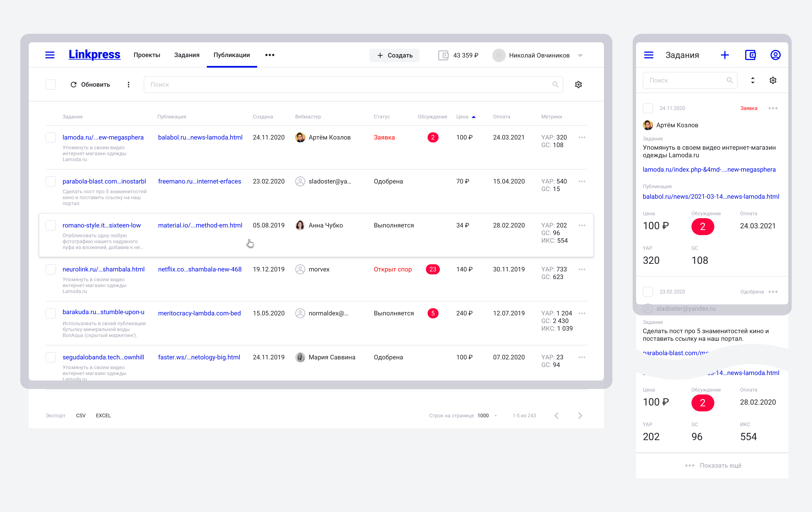Expand the Николай Овчинников account dropdown

click(580, 56)
